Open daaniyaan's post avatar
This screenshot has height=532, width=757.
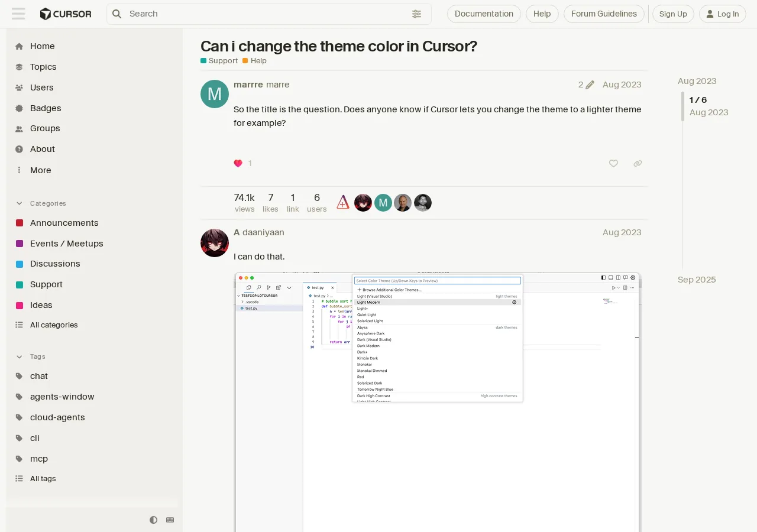(x=215, y=243)
